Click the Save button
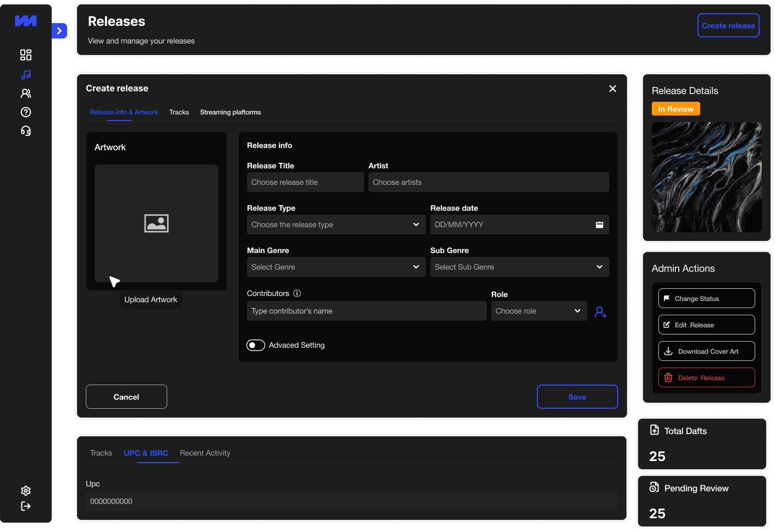This screenshot has width=775, height=532. pos(578,397)
